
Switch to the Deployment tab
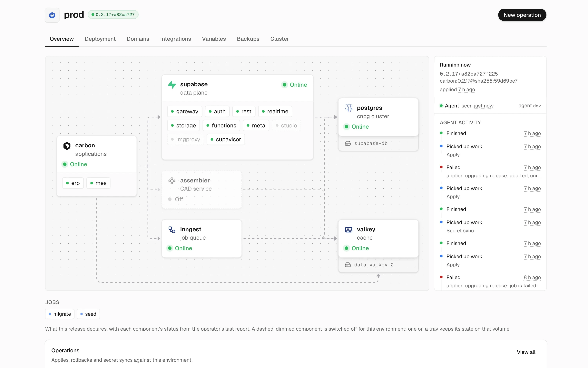point(100,39)
